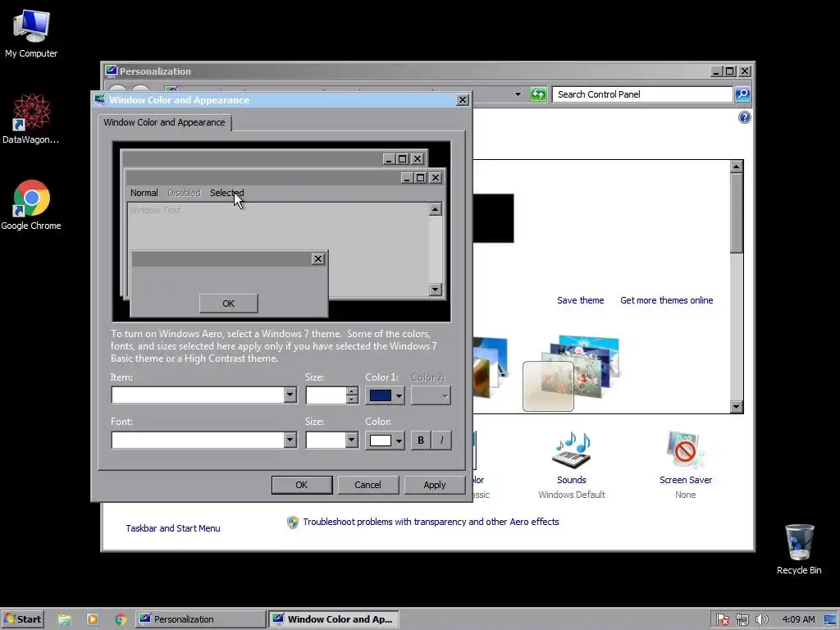Click the Search Control Panel field
The width and height of the screenshot is (840, 630).
(x=641, y=94)
